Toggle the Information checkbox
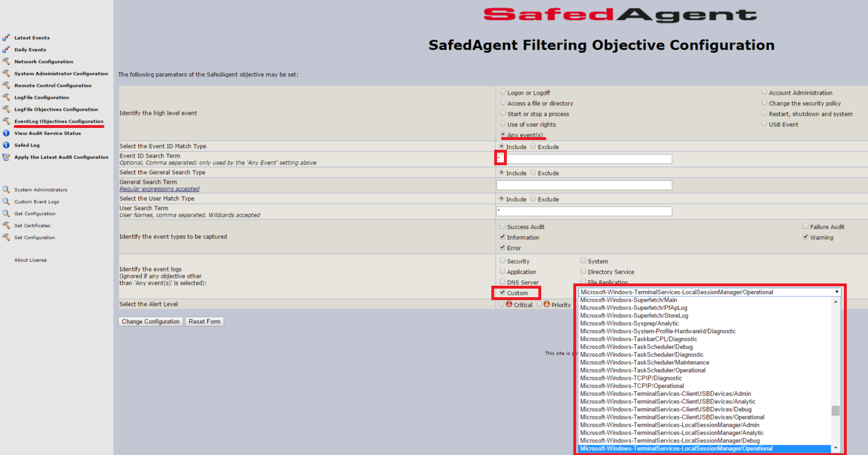The image size is (868, 455). pyautogui.click(x=503, y=237)
